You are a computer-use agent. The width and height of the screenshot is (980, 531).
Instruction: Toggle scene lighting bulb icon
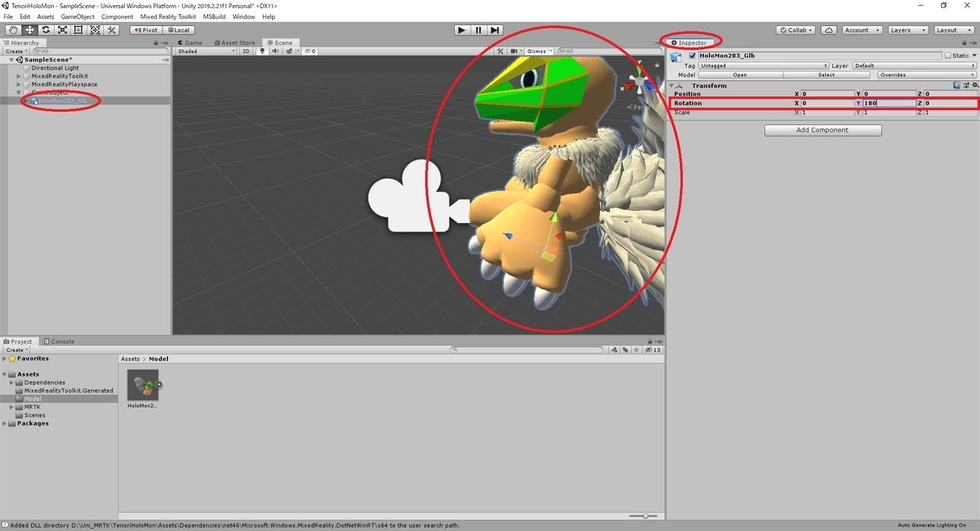[262, 51]
